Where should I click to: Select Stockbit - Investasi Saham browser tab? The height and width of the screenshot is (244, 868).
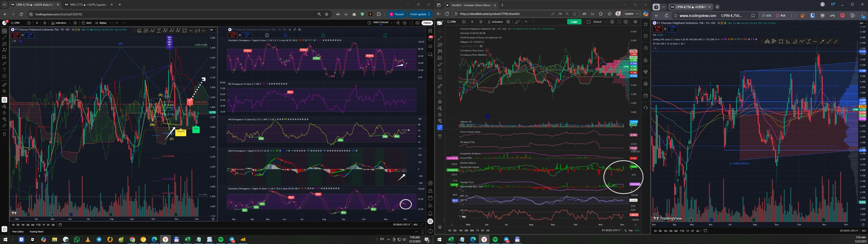[x=471, y=5]
